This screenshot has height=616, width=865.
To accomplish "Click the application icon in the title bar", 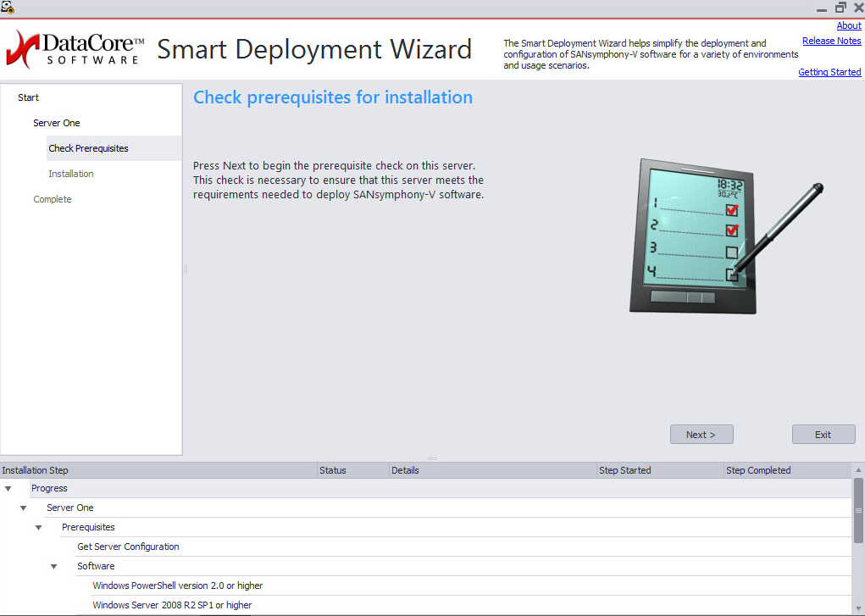I will click(8, 7).
